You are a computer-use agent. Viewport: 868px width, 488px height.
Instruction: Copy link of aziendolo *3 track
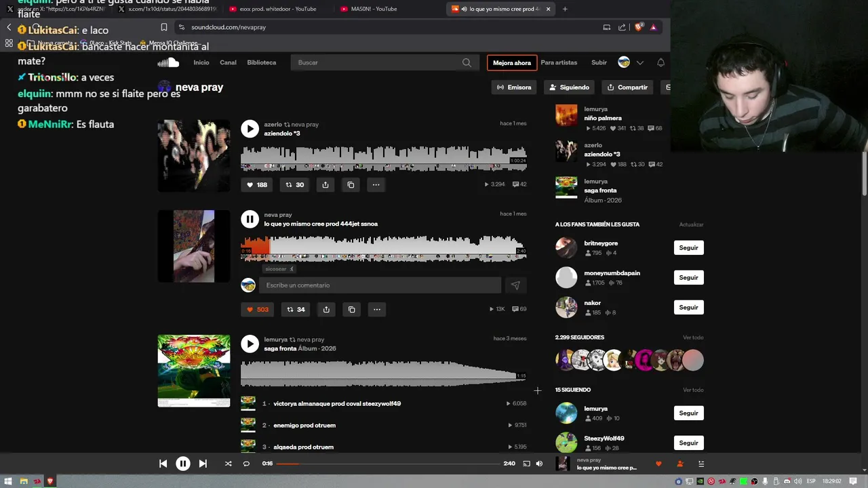(351, 184)
